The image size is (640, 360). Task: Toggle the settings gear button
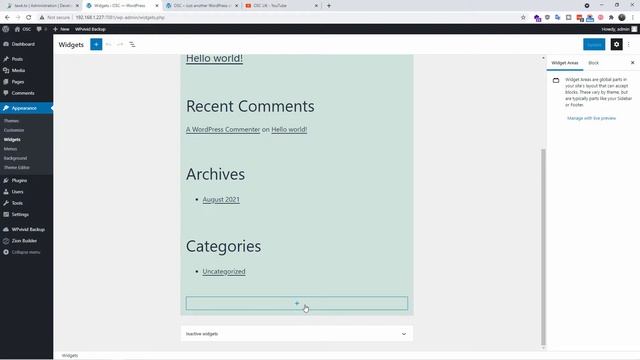tap(616, 44)
